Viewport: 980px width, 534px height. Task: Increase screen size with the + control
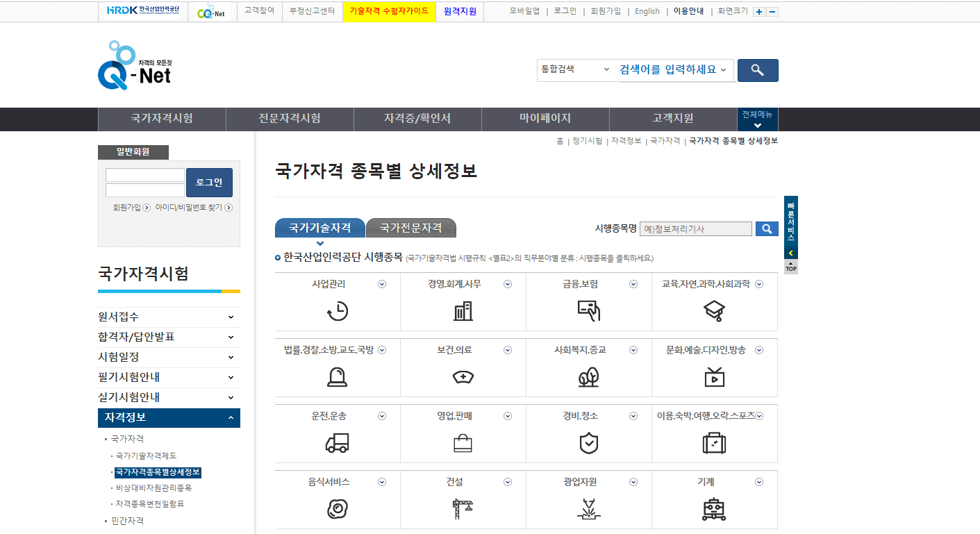(x=758, y=11)
